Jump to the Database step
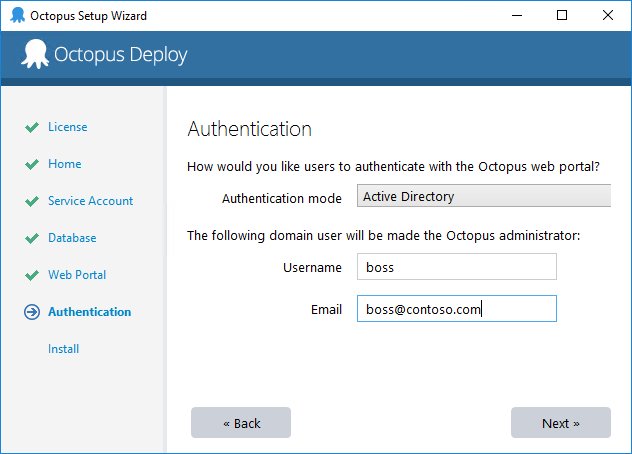Screen dimensions: 632x454 point(72,238)
